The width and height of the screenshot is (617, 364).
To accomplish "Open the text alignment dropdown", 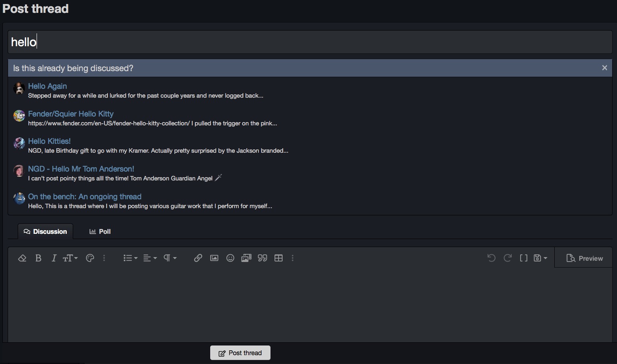I will click(150, 258).
